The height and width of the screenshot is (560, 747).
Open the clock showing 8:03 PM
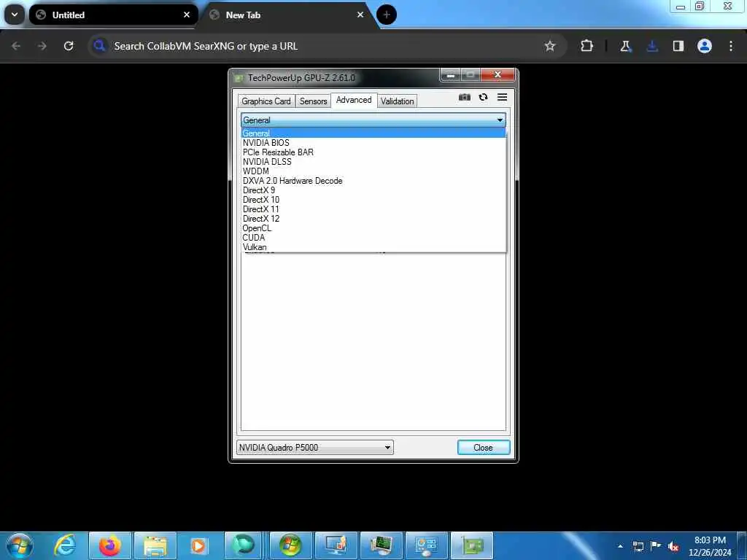point(710,546)
